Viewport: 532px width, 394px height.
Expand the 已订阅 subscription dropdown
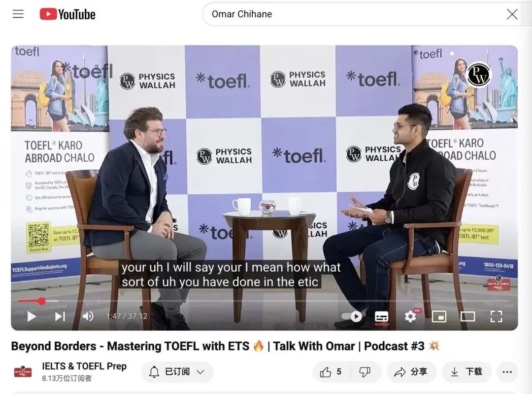click(x=177, y=372)
